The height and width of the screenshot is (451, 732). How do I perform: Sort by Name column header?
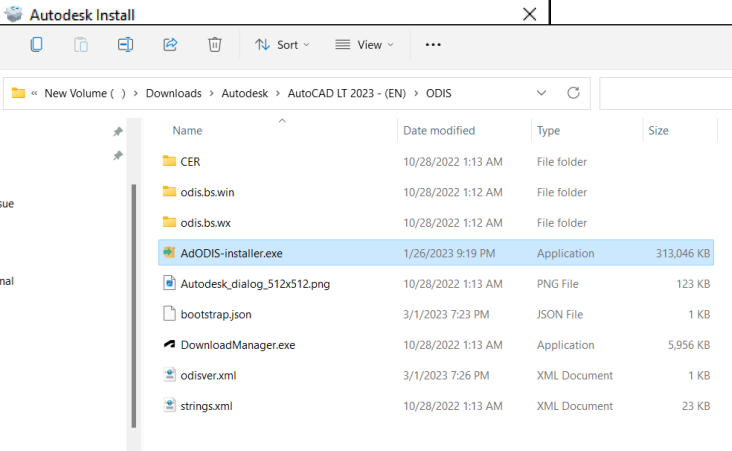click(x=187, y=131)
